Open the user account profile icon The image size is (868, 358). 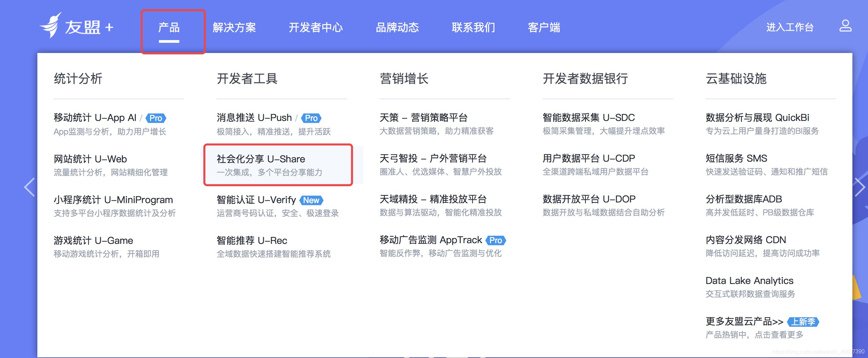coord(845,26)
